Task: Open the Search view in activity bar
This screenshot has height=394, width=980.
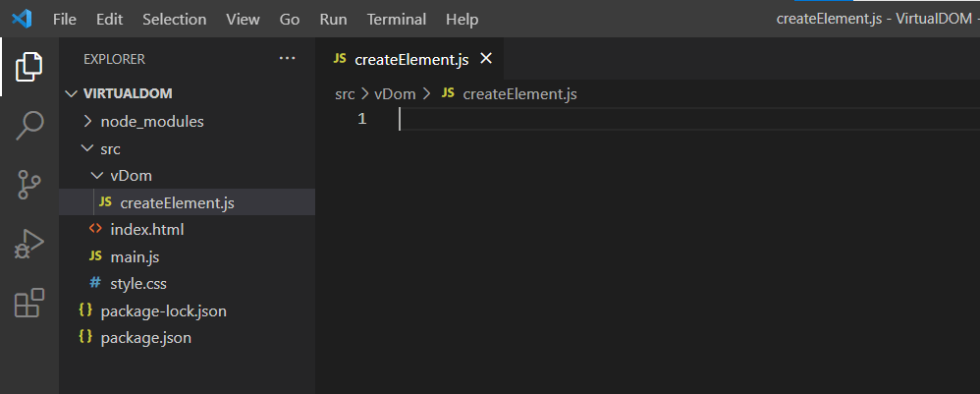Action: tap(28, 126)
